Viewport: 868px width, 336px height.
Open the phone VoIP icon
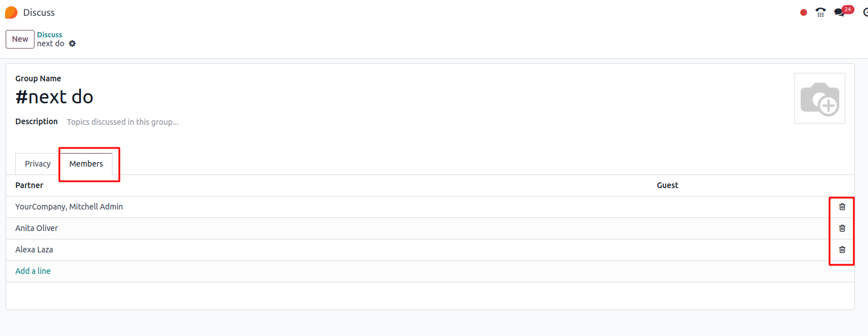[x=821, y=12]
